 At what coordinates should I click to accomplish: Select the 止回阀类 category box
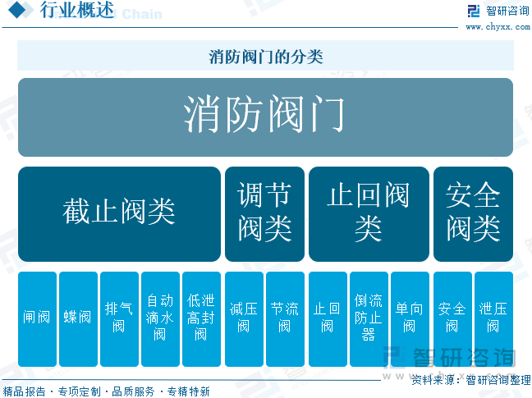369,214
